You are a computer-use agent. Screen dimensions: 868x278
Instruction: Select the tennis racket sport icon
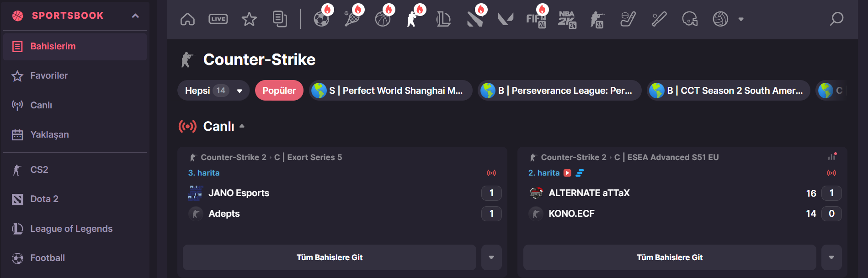point(351,19)
